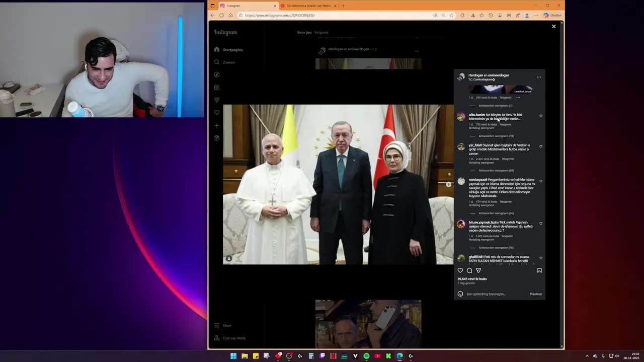Open Spotify from taskbar
644x362 pixels.
[x=366, y=356]
